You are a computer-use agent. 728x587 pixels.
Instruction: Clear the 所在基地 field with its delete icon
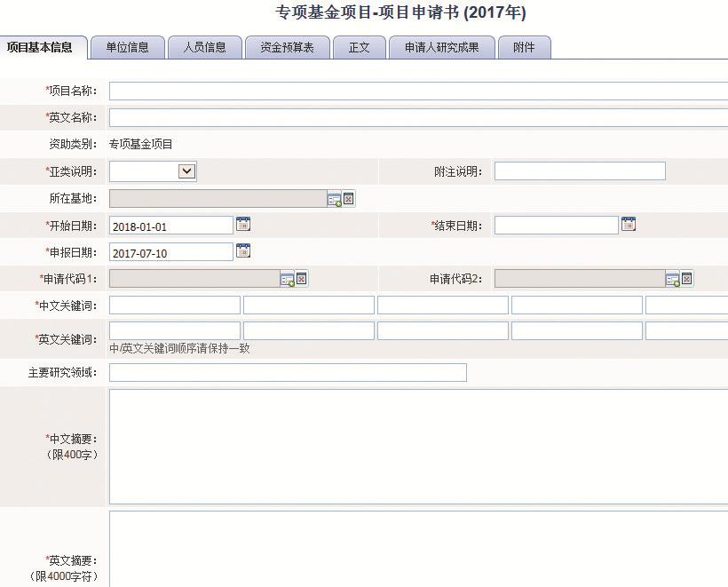point(349,199)
